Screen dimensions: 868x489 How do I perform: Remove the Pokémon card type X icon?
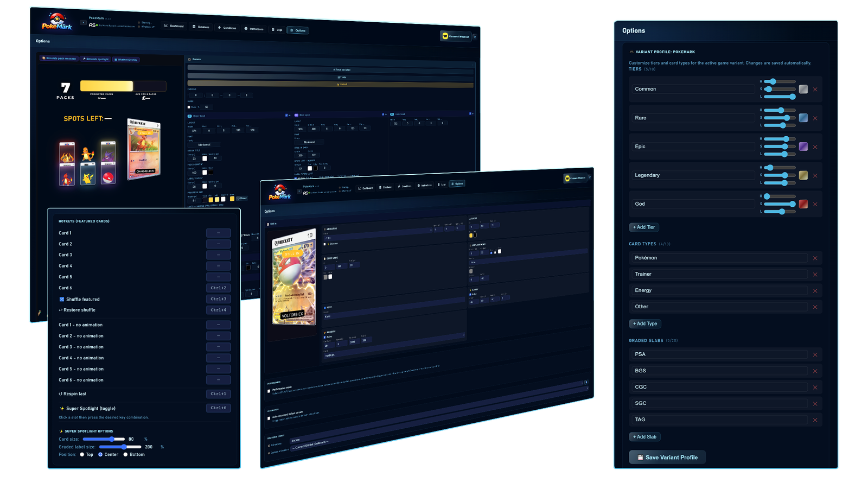pos(815,258)
